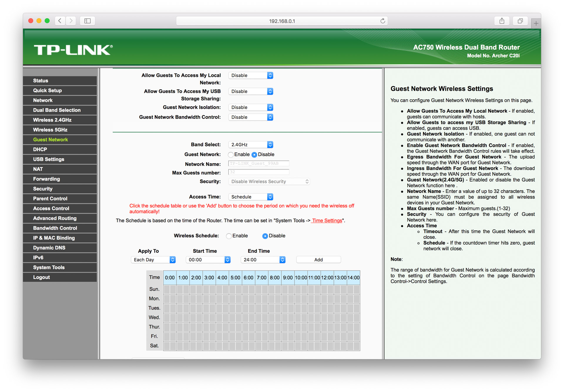The height and width of the screenshot is (392, 564).
Task: Click the Wed. row label in schedule
Action: tap(155, 317)
